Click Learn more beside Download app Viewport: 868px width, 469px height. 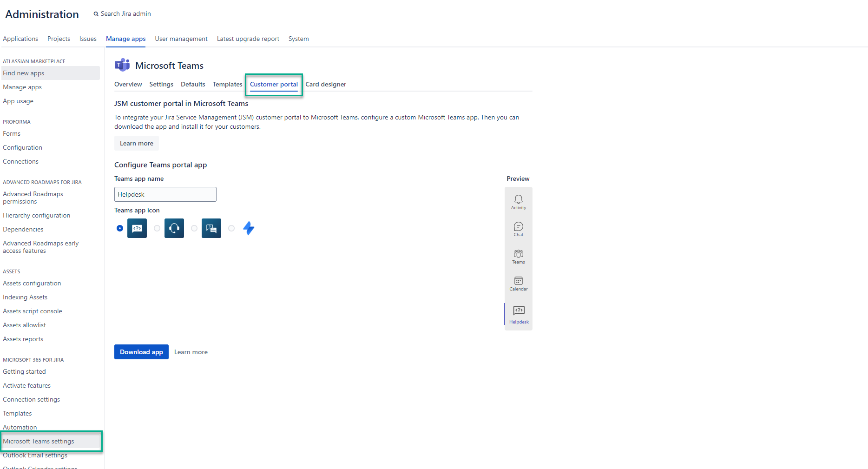point(191,352)
